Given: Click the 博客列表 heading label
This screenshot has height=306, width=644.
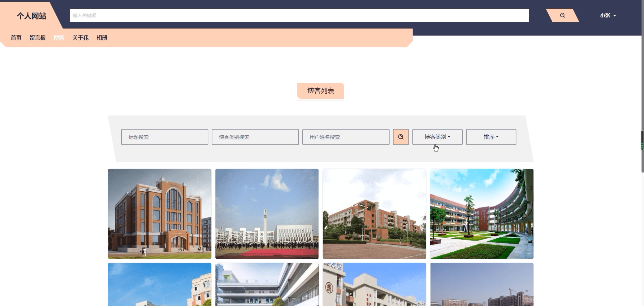Looking at the screenshot, I should click(320, 91).
